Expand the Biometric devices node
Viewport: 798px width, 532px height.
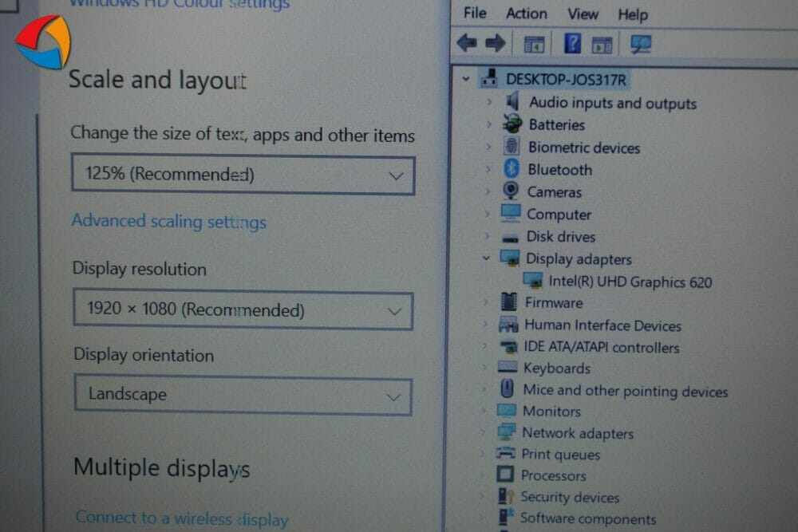[x=488, y=147]
